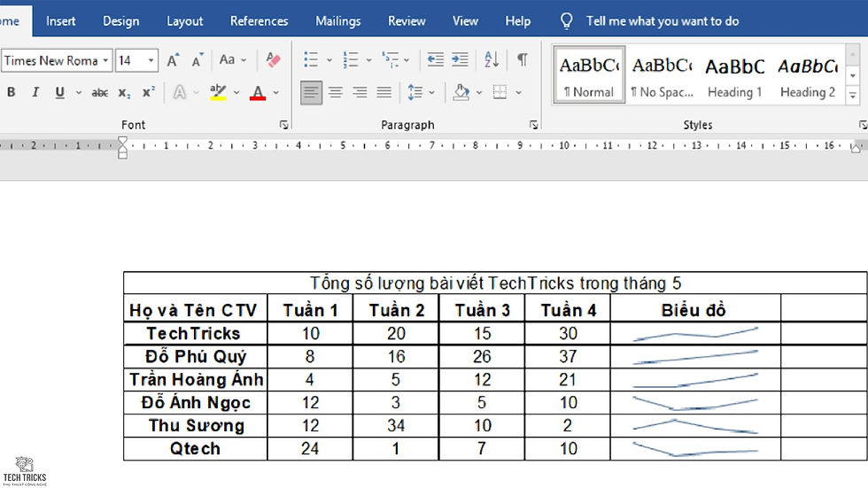
Task: Open font size dropdown showing 14
Action: tap(151, 60)
